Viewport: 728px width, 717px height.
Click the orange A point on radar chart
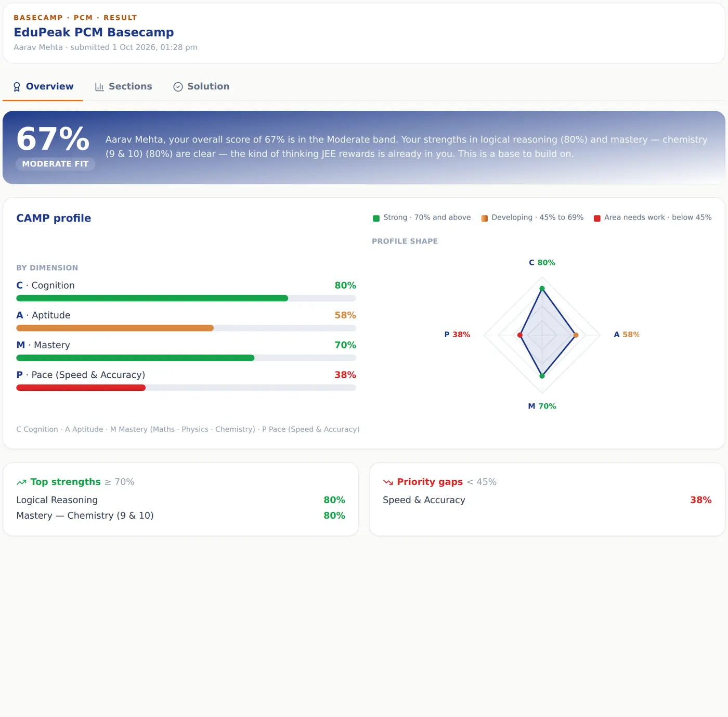[x=576, y=335]
